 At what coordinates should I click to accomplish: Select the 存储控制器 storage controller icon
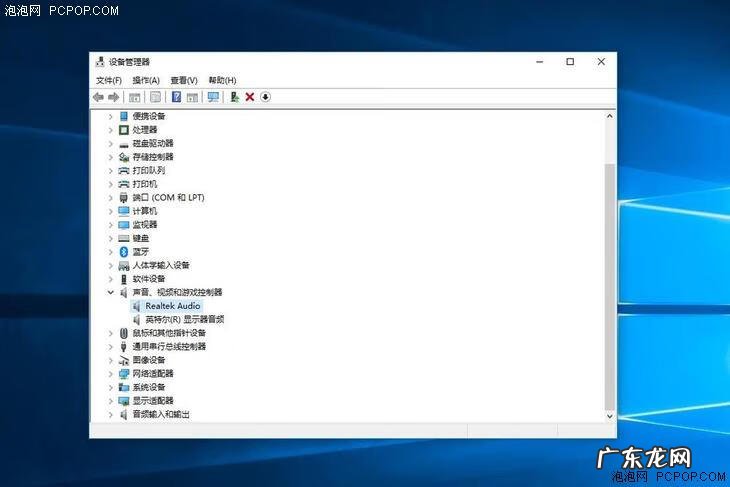[124, 157]
